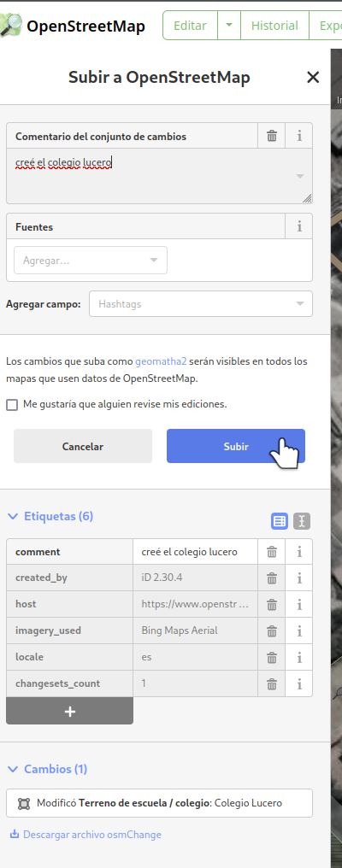The height and width of the screenshot is (868, 342).
Task: Open the Fuentes Agregar combo box
Action: (x=91, y=261)
